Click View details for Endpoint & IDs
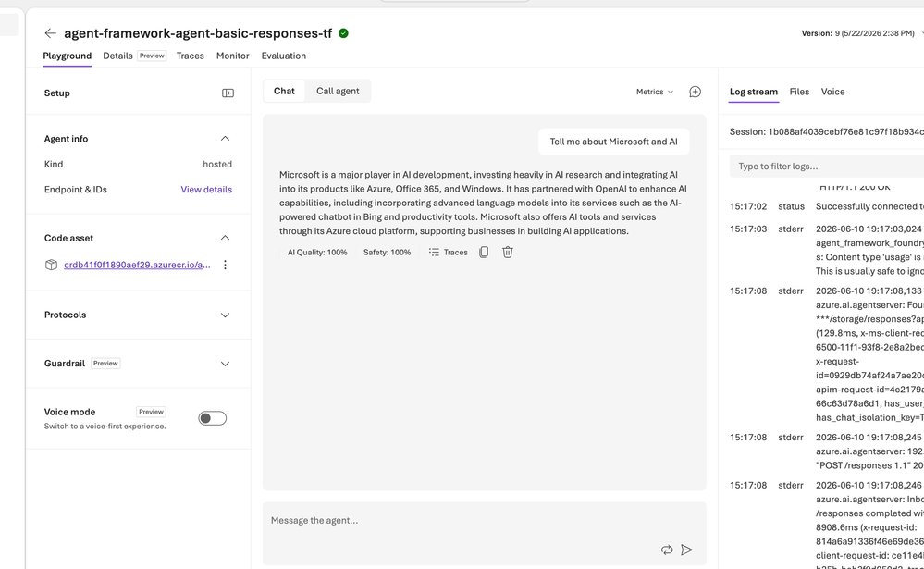Screen dimensions: 924x569 [206, 190]
